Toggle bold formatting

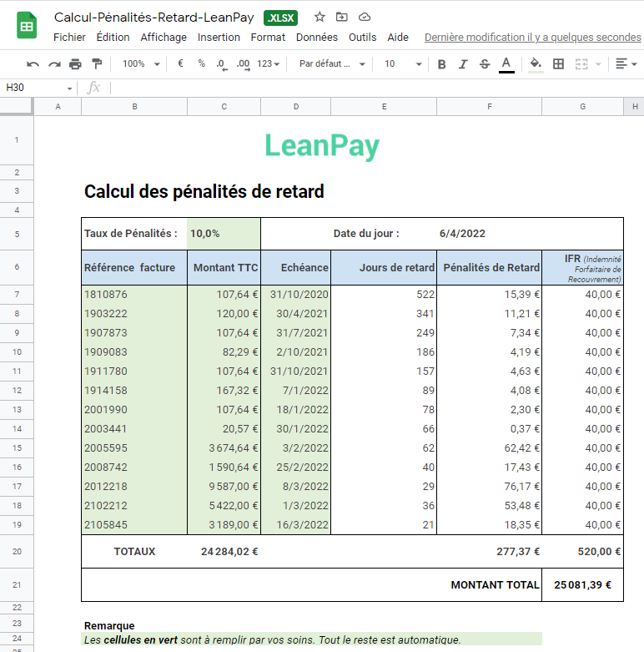441,64
